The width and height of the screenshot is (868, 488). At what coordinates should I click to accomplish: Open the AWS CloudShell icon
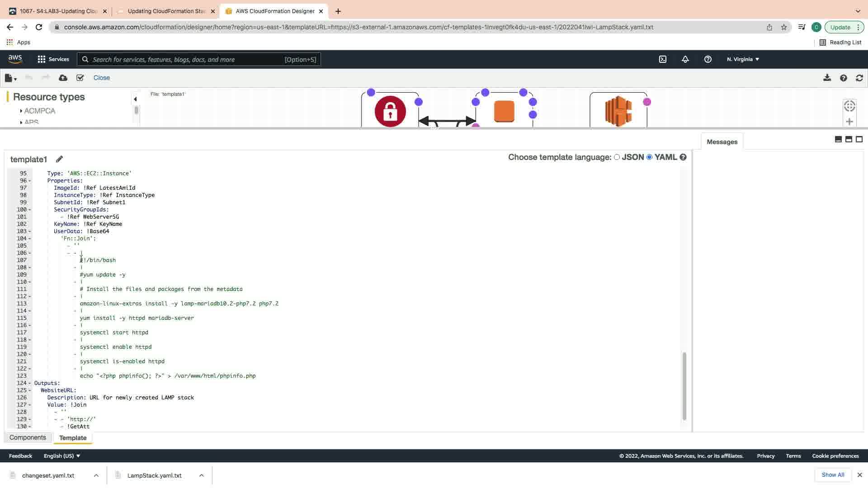663,59
